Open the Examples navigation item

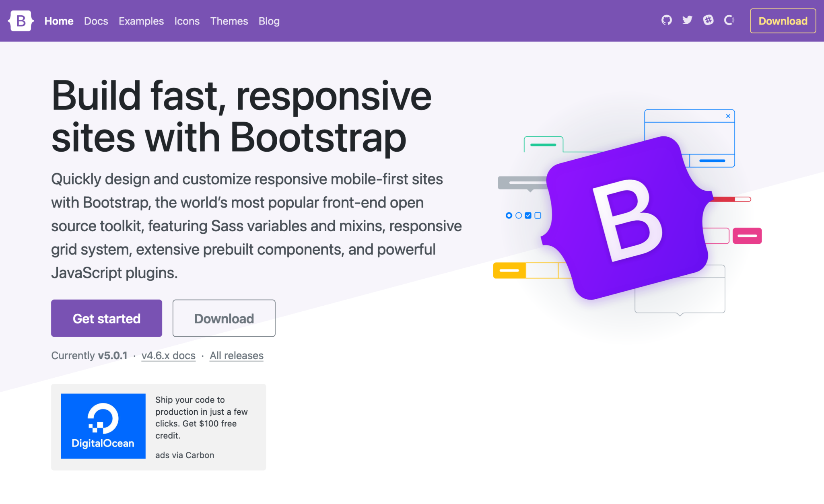pos(141,21)
